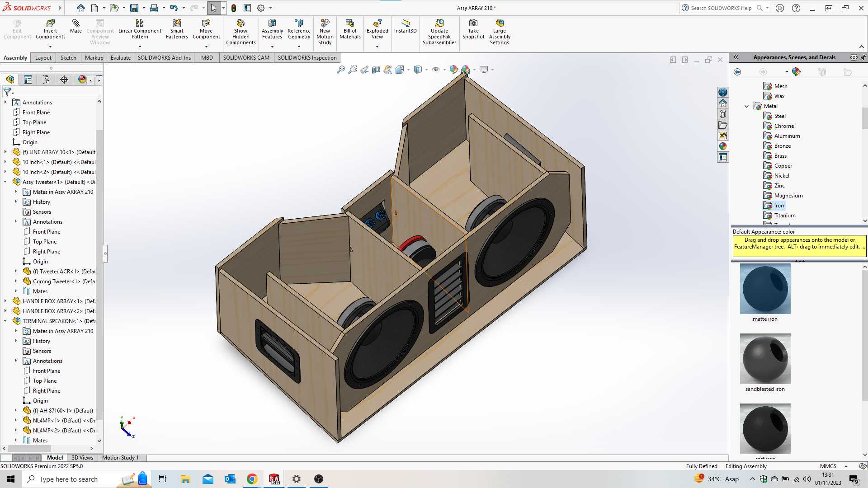Open the Insert Components dropdown arrow
The height and width of the screenshot is (488, 868).
(x=50, y=47)
